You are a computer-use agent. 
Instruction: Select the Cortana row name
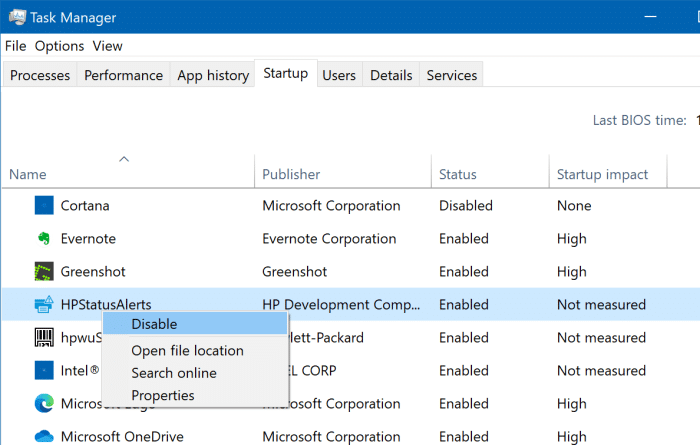(85, 205)
